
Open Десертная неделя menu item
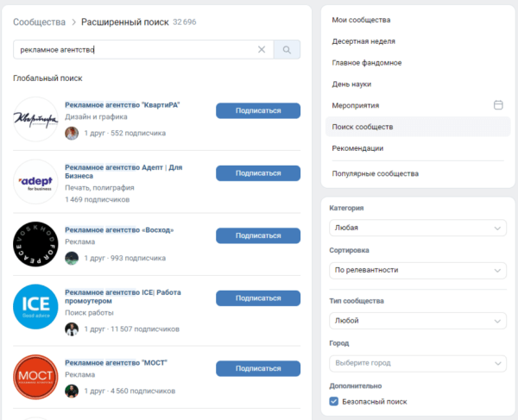point(363,41)
